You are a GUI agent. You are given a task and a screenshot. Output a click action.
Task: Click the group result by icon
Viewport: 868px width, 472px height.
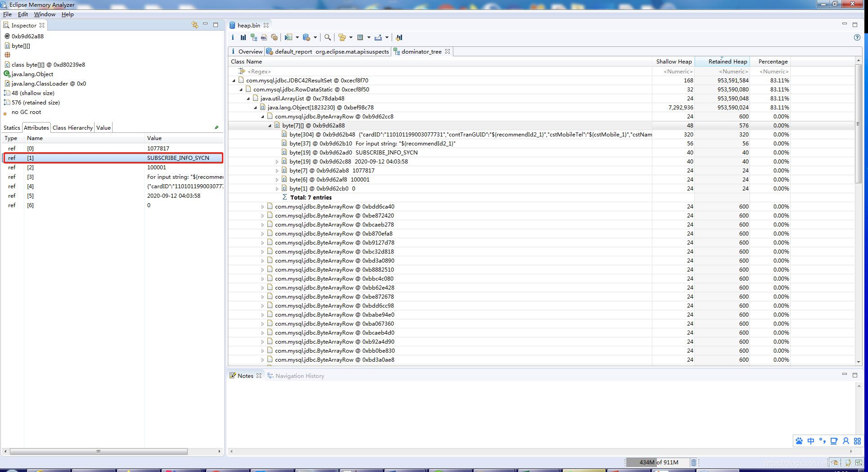[x=342, y=37]
